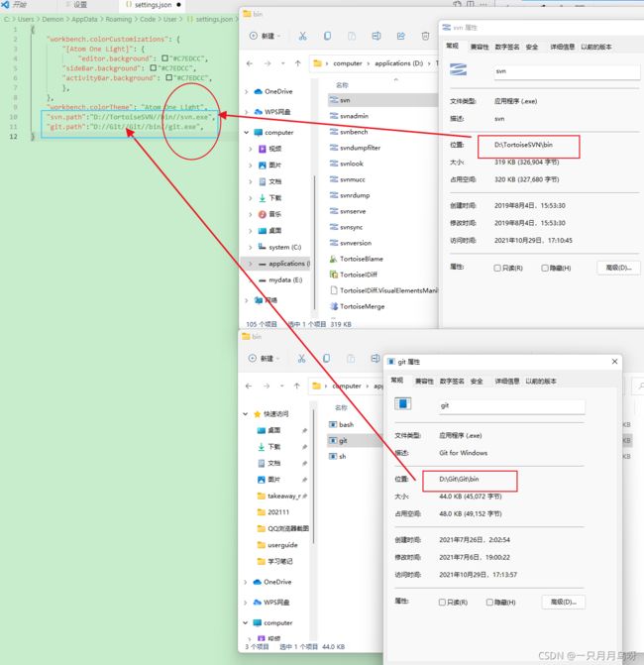644x665 pixels.
Task: Switch to 兼容性 tab in svn properties
Action: pyautogui.click(x=480, y=47)
